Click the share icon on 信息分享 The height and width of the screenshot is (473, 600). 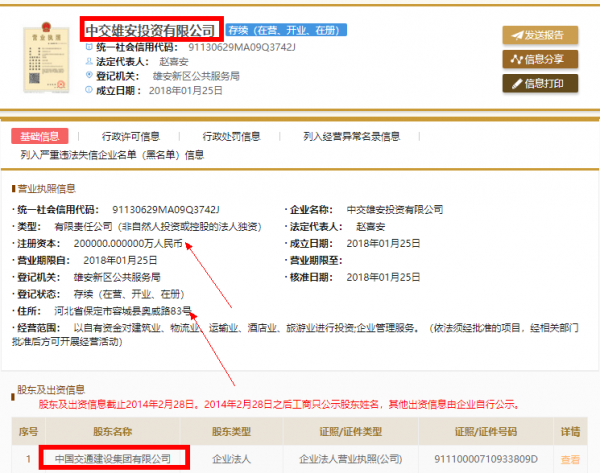517,59
